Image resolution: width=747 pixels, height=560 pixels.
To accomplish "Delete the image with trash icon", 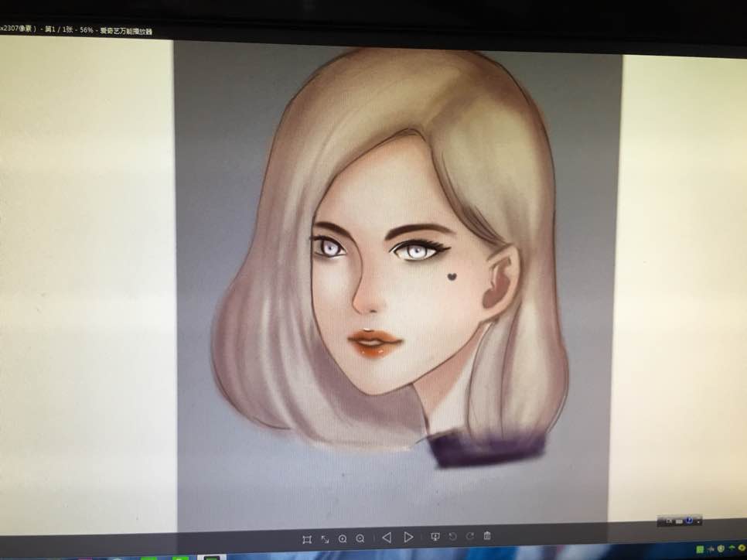I will (x=487, y=535).
